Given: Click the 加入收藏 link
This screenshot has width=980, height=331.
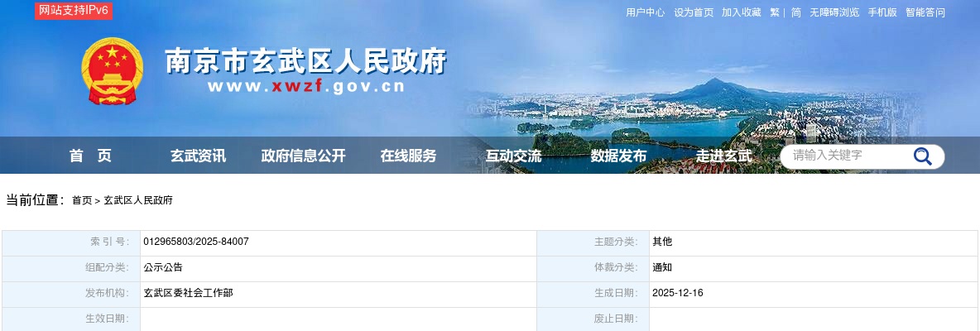Looking at the screenshot, I should [x=741, y=12].
